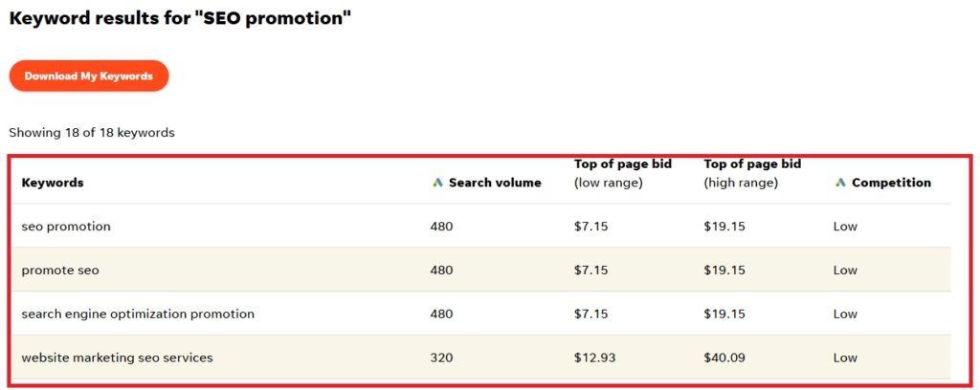Click the Google Ads icon beside Competition
This screenshot has width=980, height=390.
pos(840,183)
